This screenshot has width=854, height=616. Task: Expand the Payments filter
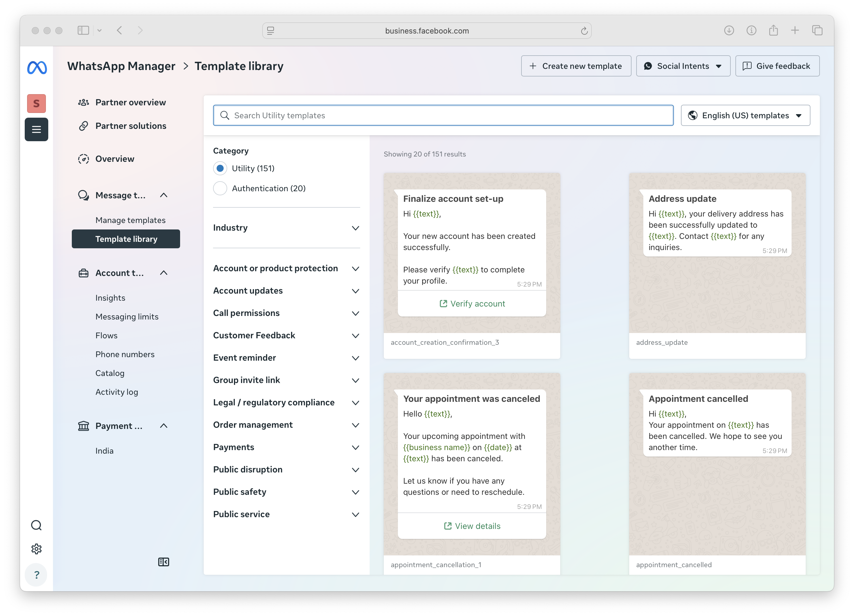coord(286,447)
